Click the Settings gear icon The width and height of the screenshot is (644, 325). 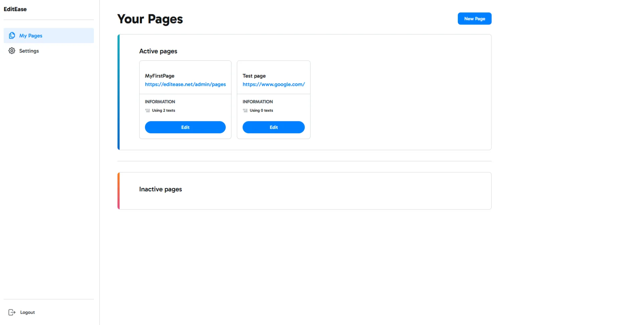(x=12, y=51)
